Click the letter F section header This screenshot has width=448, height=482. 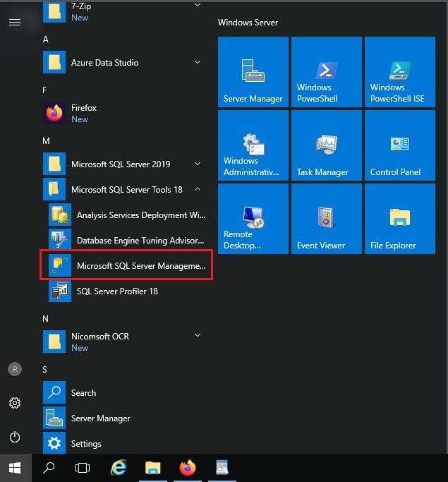44,90
